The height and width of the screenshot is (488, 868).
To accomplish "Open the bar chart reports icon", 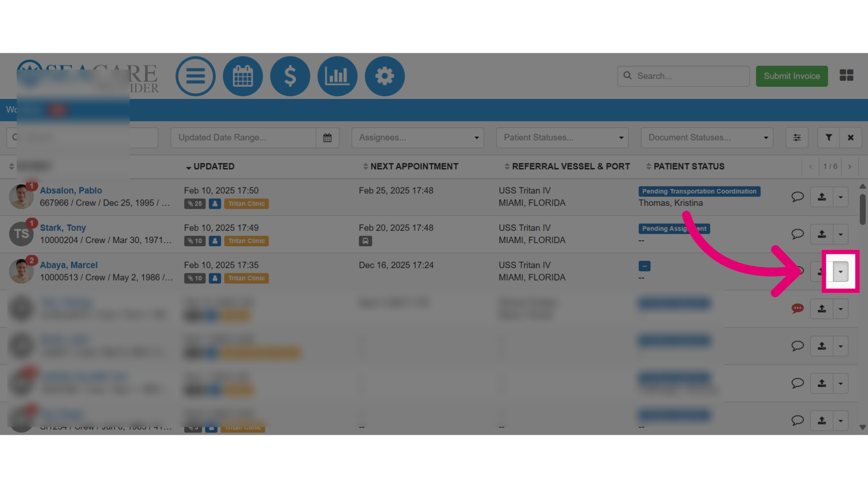I will coord(337,76).
